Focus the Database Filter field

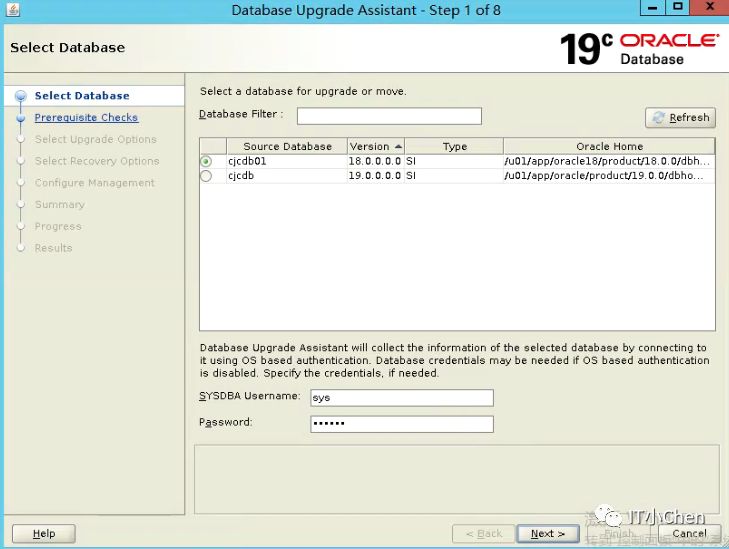point(389,116)
